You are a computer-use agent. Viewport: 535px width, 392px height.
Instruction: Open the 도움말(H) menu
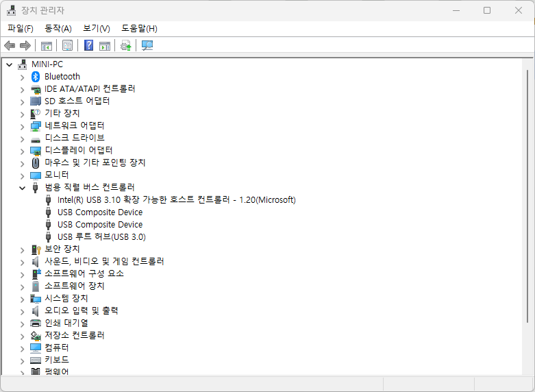pyautogui.click(x=139, y=29)
